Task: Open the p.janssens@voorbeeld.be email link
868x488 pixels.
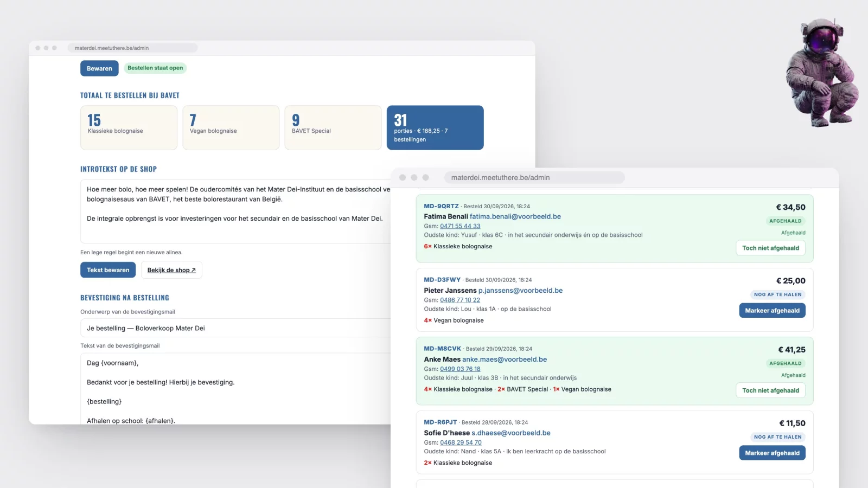Action: 520,291
